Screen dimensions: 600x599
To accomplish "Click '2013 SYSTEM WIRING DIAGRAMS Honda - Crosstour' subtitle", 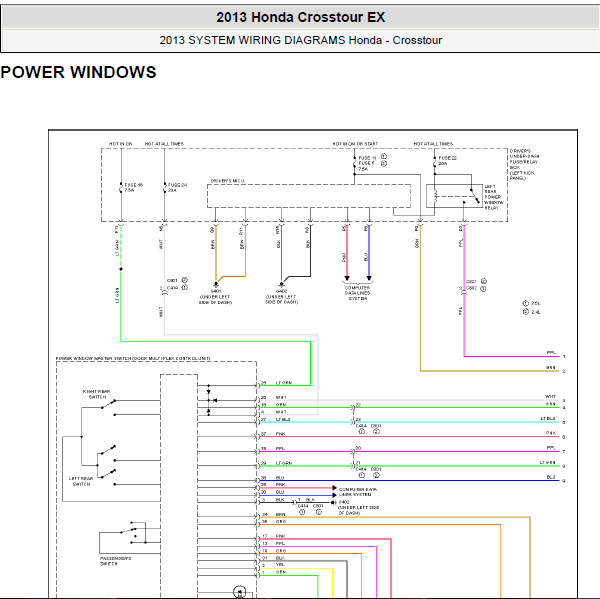I will tap(300, 40).
